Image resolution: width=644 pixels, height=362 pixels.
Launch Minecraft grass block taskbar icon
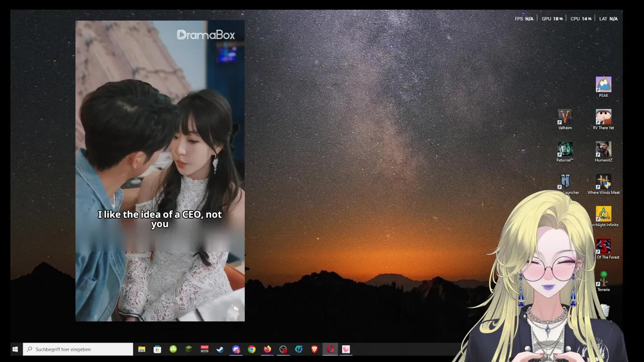click(189, 349)
